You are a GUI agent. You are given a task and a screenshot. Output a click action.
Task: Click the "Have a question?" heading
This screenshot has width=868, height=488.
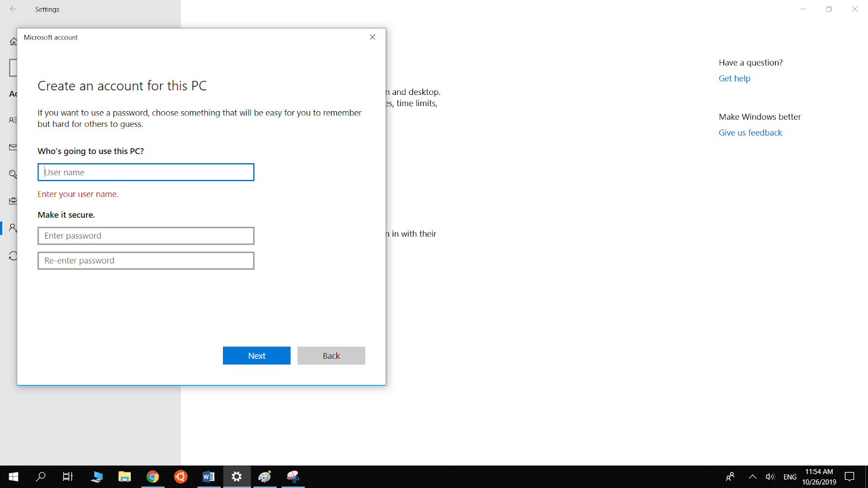coord(751,63)
